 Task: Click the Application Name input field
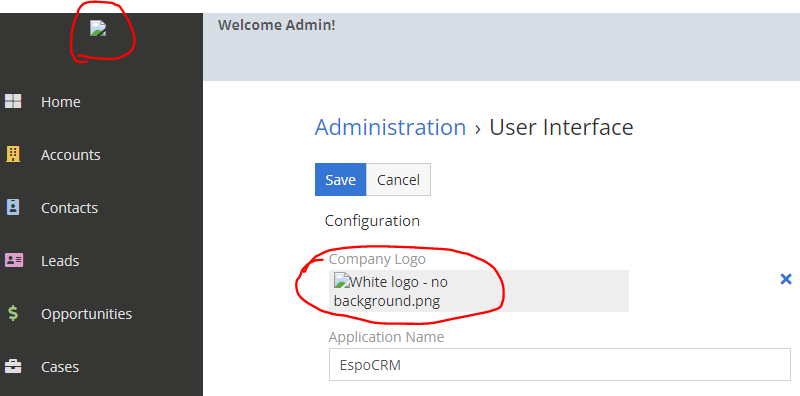(560, 365)
